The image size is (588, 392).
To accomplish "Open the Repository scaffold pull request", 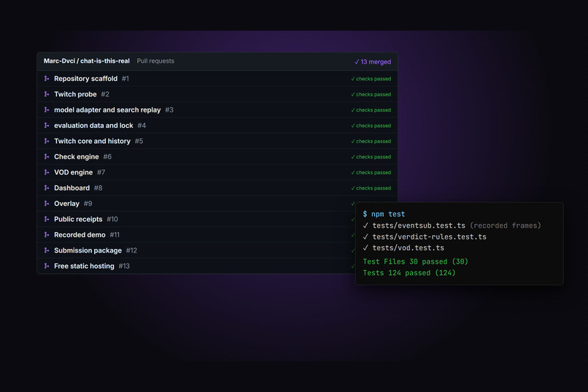I will coord(85,79).
